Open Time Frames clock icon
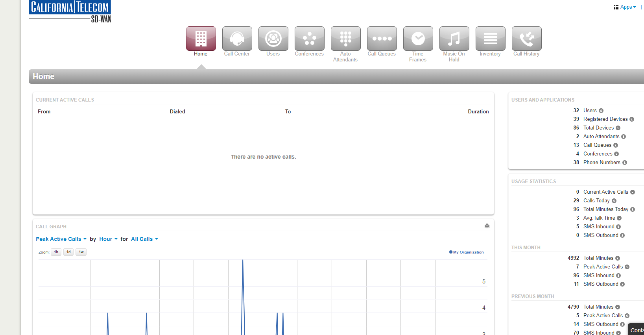This screenshot has height=335, width=644. 418,39
